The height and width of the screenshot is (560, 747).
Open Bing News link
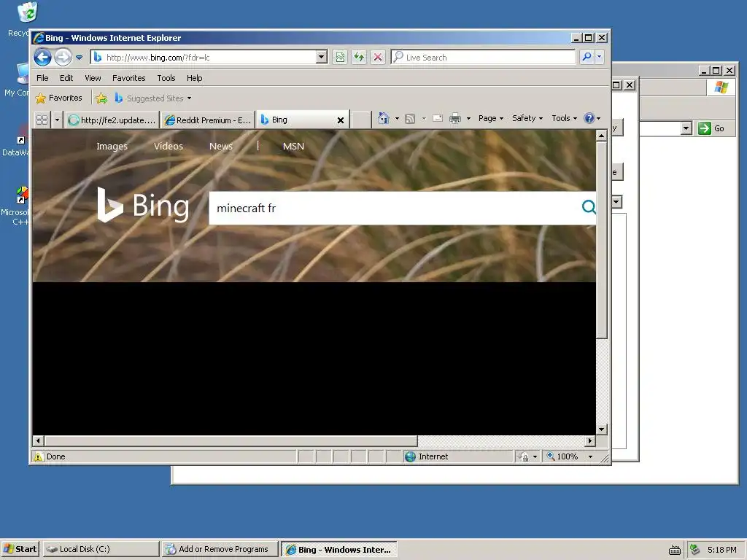pos(221,146)
